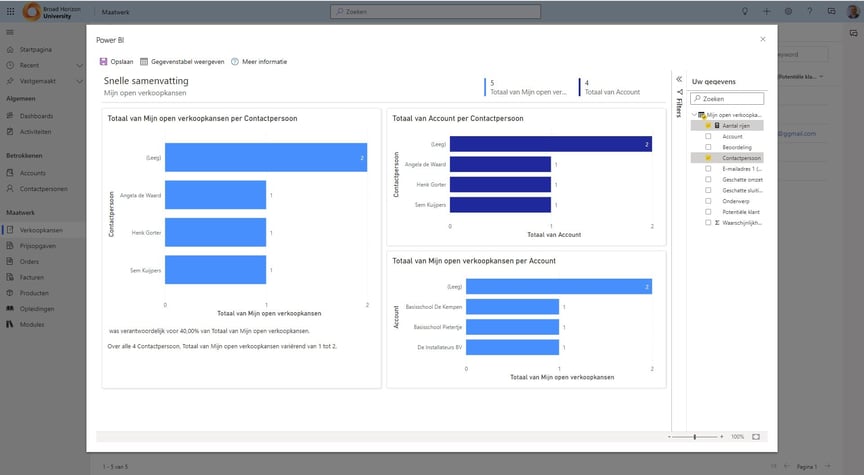The width and height of the screenshot is (864, 475).
Task: Click the top Zoeken global search box
Action: click(x=435, y=12)
